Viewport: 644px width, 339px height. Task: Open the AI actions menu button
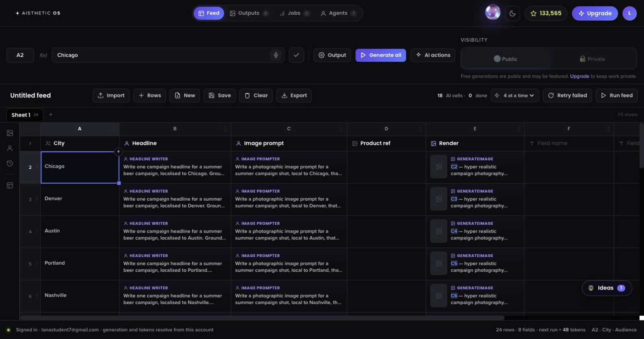(433, 55)
